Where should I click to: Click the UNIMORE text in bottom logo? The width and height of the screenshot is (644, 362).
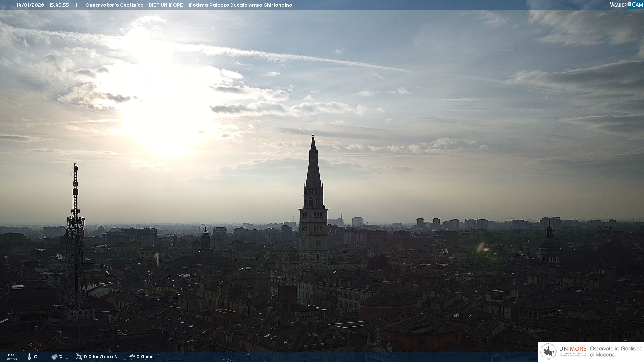[x=573, y=349]
